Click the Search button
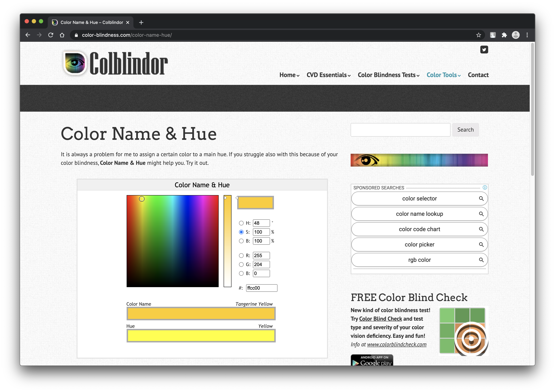555x392 pixels. [x=465, y=130]
